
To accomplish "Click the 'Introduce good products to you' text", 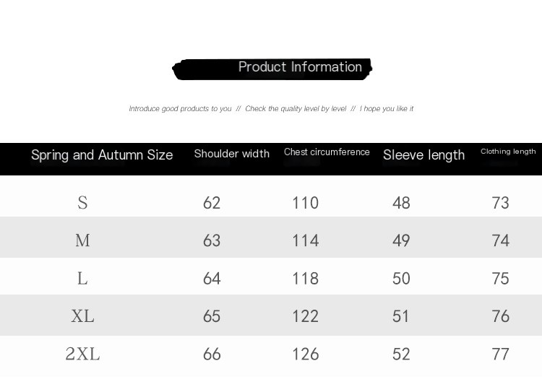I will (x=180, y=109).
